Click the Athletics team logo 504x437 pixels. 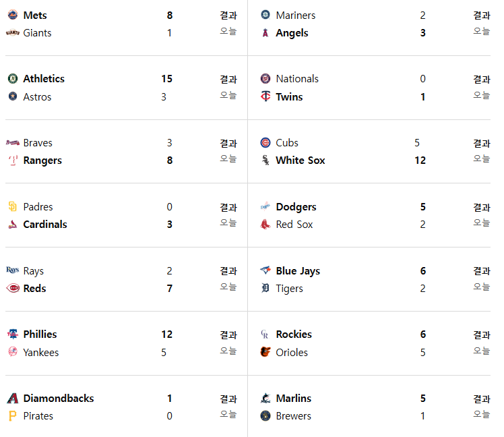point(13,78)
